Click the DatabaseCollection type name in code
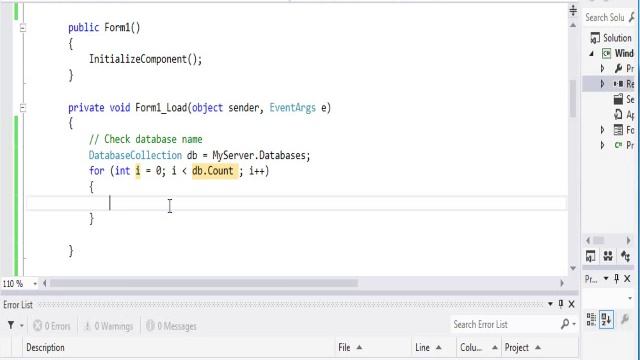Image resolution: width=640 pixels, height=360 pixels. click(x=135, y=155)
